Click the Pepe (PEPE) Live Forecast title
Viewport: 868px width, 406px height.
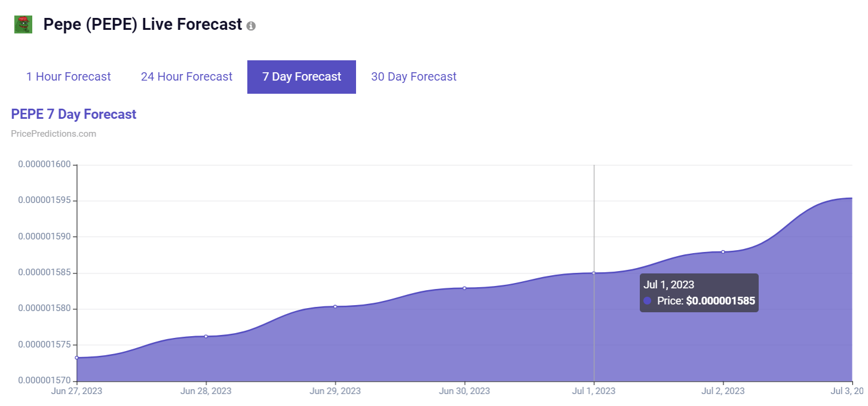143,24
